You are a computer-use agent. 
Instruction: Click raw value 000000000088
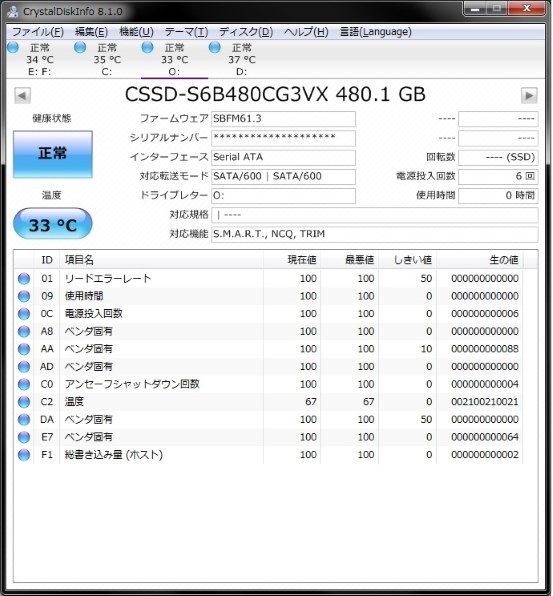click(x=485, y=349)
